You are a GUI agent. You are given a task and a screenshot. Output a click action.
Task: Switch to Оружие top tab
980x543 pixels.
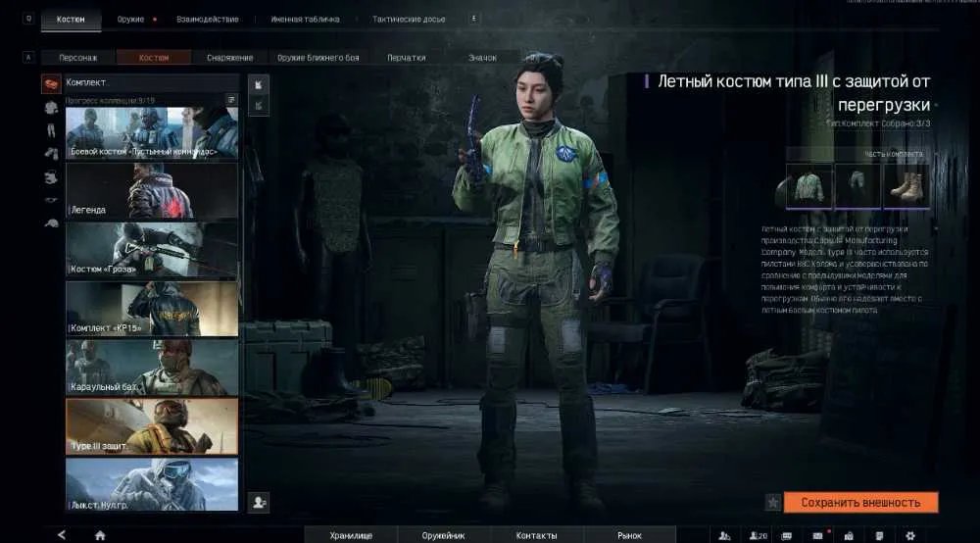(130, 20)
